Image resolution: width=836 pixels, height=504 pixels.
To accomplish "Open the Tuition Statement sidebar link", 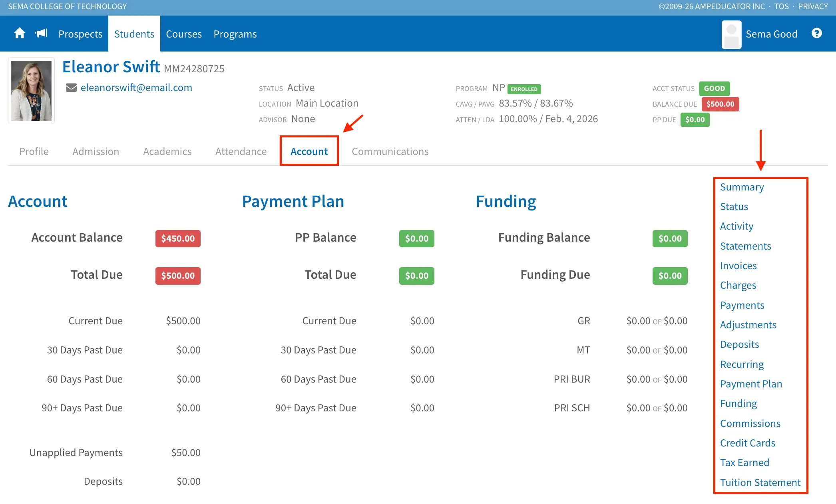I will pyautogui.click(x=760, y=482).
